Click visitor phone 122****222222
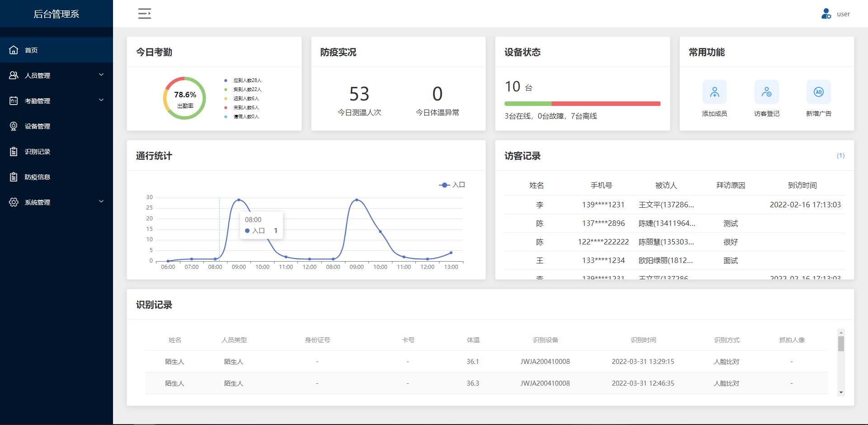This screenshot has width=868, height=425. (603, 242)
